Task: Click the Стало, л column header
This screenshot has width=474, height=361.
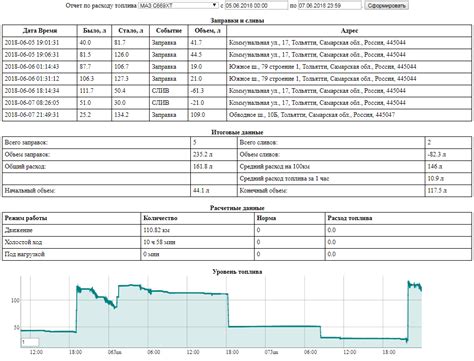Action: tap(130, 31)
